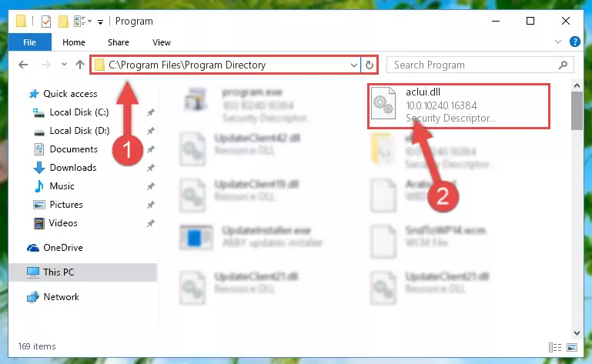The image size is (592, 364).
Task: Click the pin icon beside Downloads
Action: pyautogui.click(x=151, y=168)
